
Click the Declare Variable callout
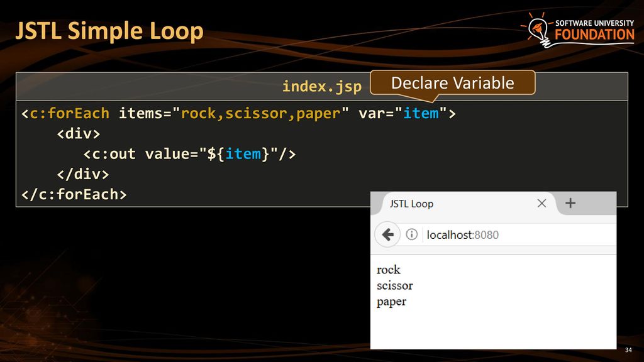[x=453, y=84]
